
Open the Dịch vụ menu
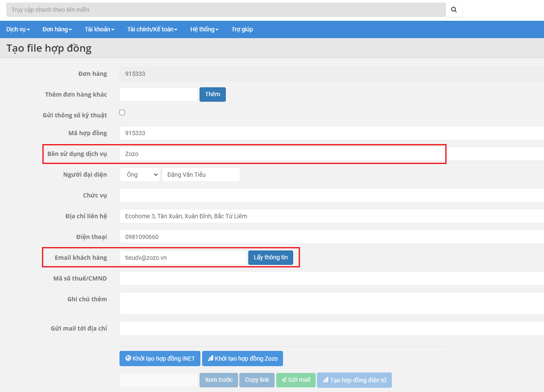pyautogui.click(x=18, y=29)
